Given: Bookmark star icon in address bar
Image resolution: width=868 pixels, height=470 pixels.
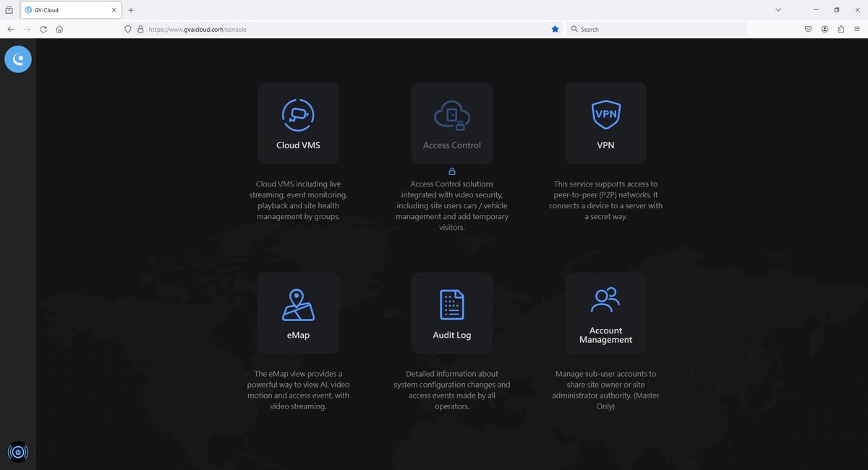Looking at the screenshot, I should click(555, 29).
